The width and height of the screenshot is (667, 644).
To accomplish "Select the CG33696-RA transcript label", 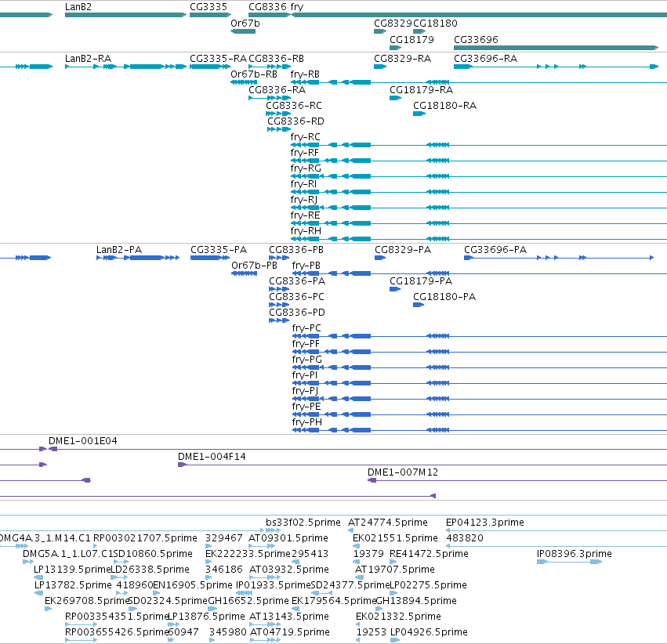I will click(x=486, y=58).
